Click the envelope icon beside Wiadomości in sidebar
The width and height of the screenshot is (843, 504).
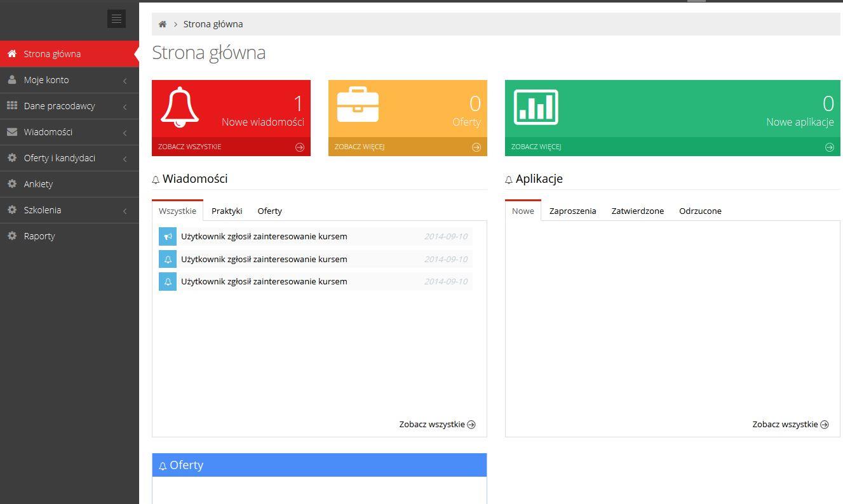(11, 132)
